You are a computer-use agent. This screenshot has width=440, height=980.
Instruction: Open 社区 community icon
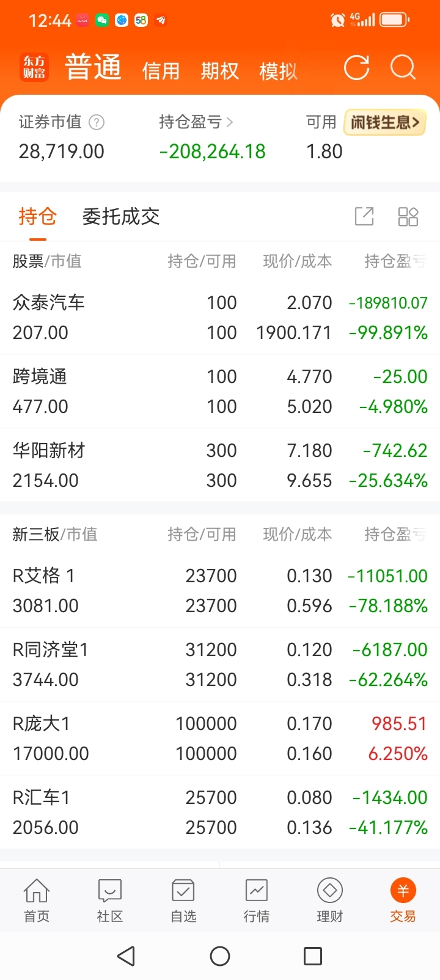tap(110, 899)
